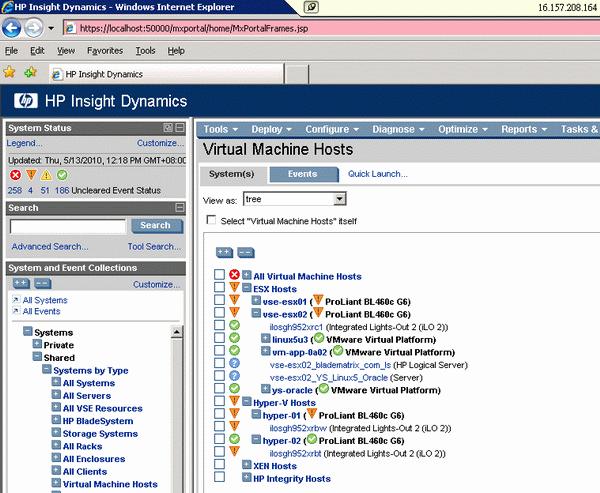The width and height of the screenshot is (600, 493).
Task: Expand all nodes in Virtual Machine Hosts tree
Action: tap(224, 252)
